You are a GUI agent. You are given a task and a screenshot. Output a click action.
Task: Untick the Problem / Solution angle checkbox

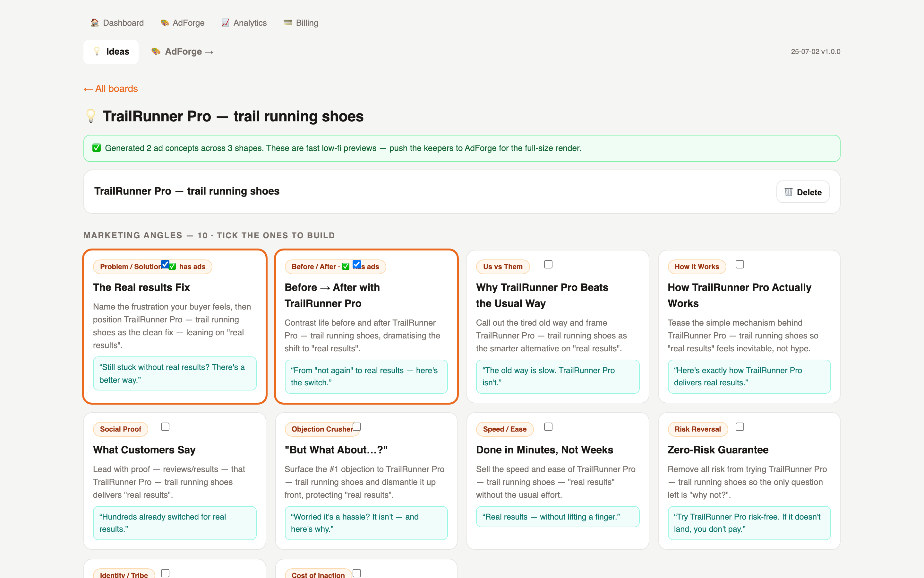(165, 264)
